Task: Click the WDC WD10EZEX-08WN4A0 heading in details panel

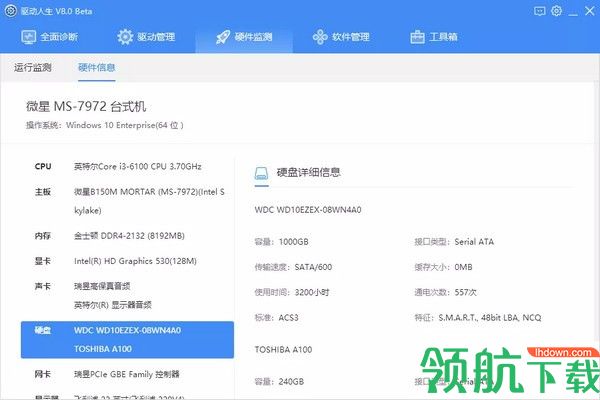Action: tap(308, 210)
